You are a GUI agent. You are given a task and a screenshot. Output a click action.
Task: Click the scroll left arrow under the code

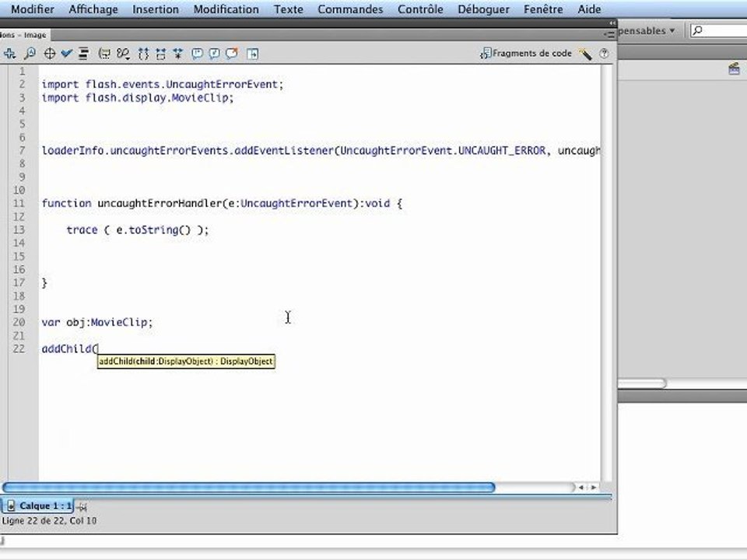point(581,487)
